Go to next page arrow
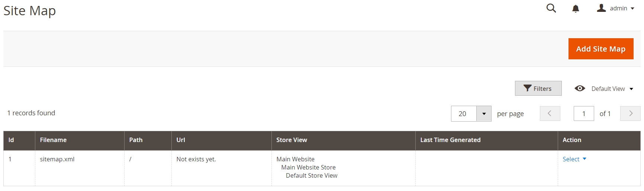Image resolution: width=644 pixels, height=191 pixels. pyautogui.click(x=630, y=113)
